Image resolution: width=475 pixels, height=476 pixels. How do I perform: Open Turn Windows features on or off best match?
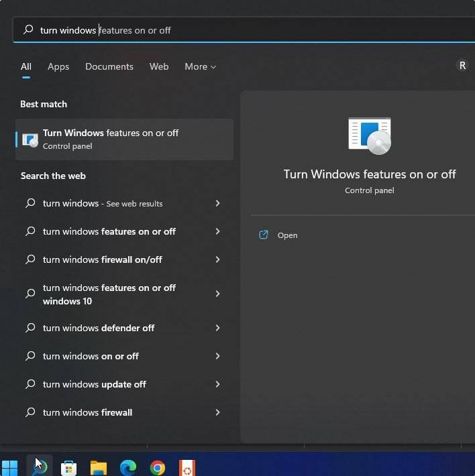(x=124, y=139)
